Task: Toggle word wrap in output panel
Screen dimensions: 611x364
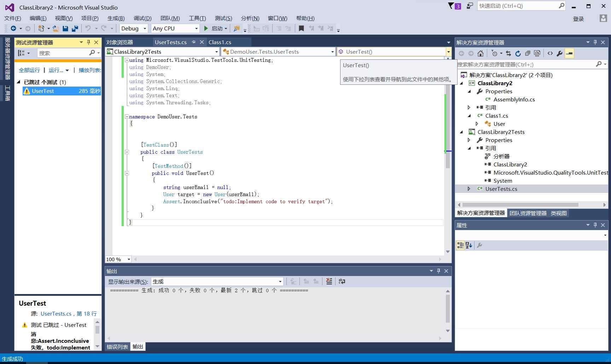Action: tap(342, 281)
